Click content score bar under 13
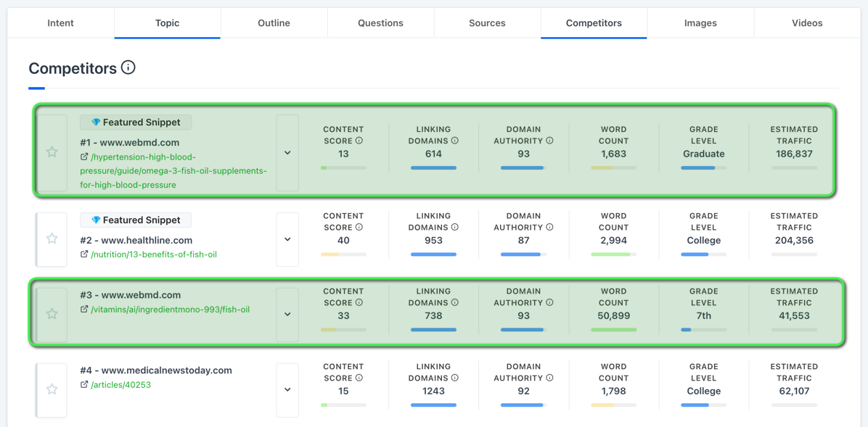The image size is (868, 427). click(343, 167)
